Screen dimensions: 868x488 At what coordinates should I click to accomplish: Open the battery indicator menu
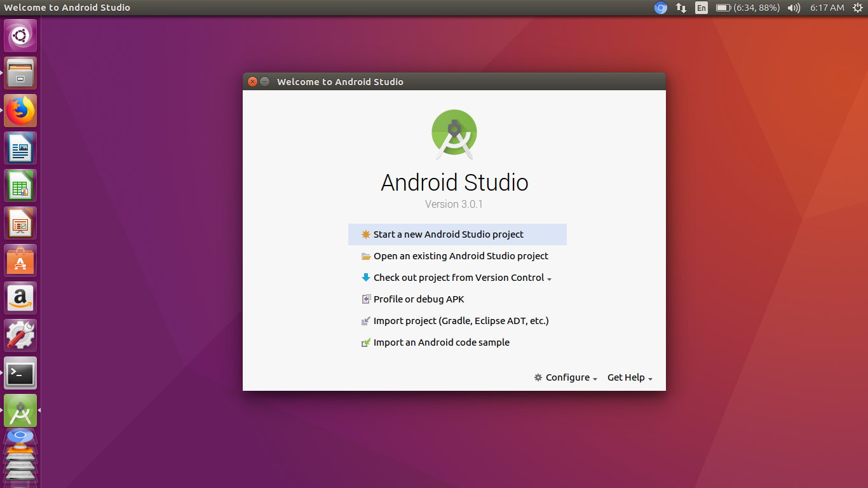(747, 8)
